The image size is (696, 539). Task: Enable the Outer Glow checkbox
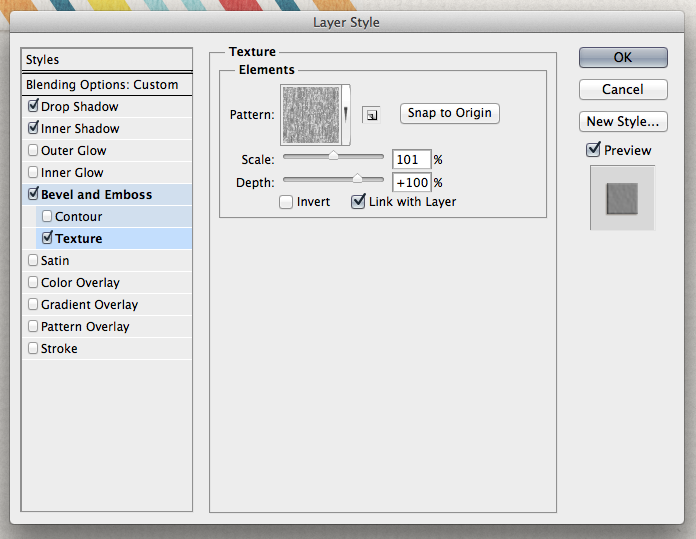click(x=33, y=150)
